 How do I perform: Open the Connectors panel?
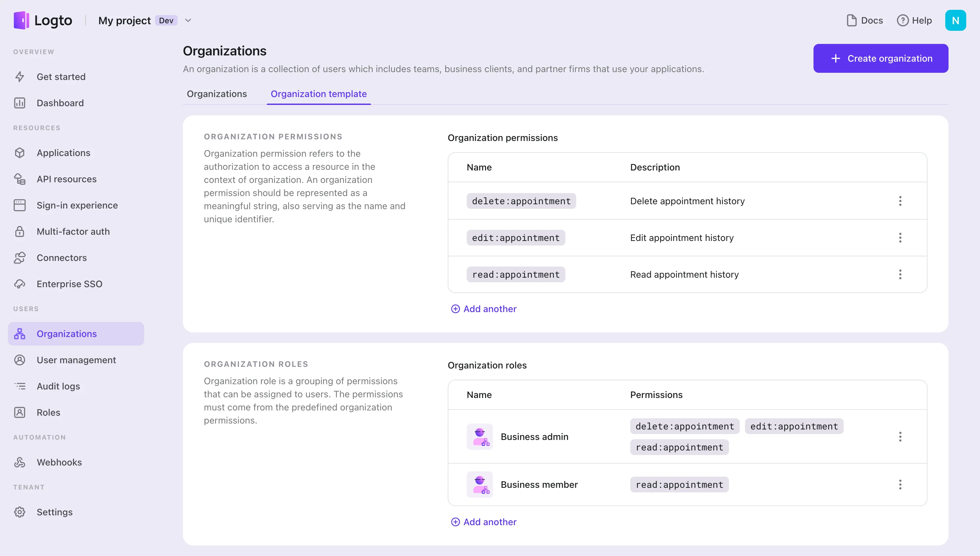click(62, 257)
